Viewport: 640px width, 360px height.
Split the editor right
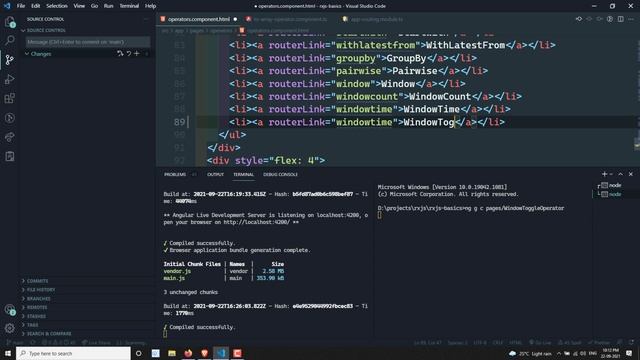[x=620, y=19]
